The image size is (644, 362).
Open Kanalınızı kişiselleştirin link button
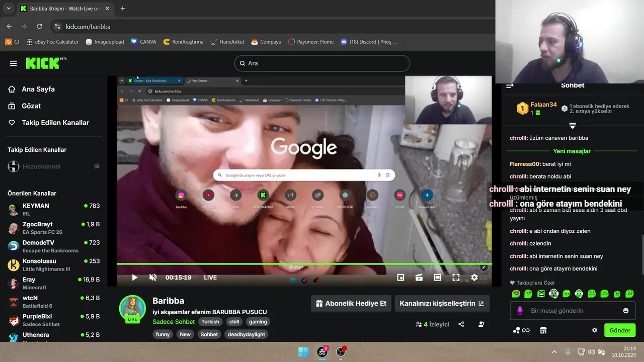442,303
